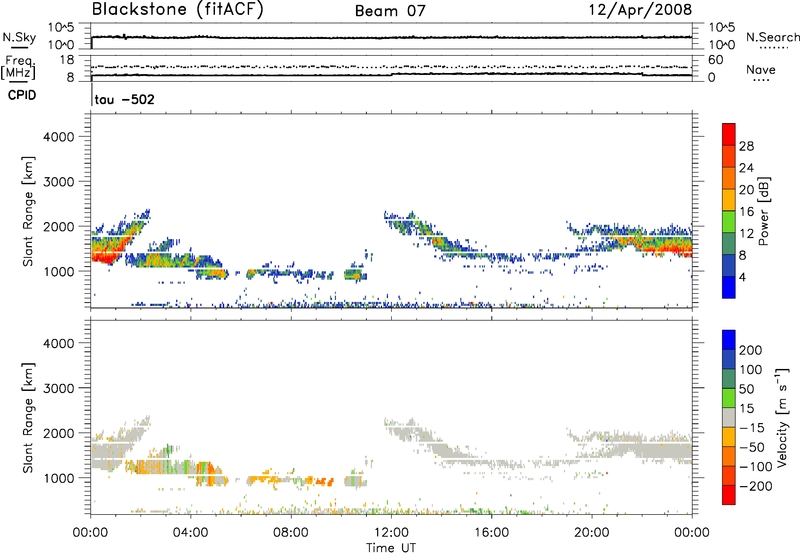This screenshot has width=800, height=554.
Task: Click the strong red echo near 00:30 UT
Action: point(106,257)
